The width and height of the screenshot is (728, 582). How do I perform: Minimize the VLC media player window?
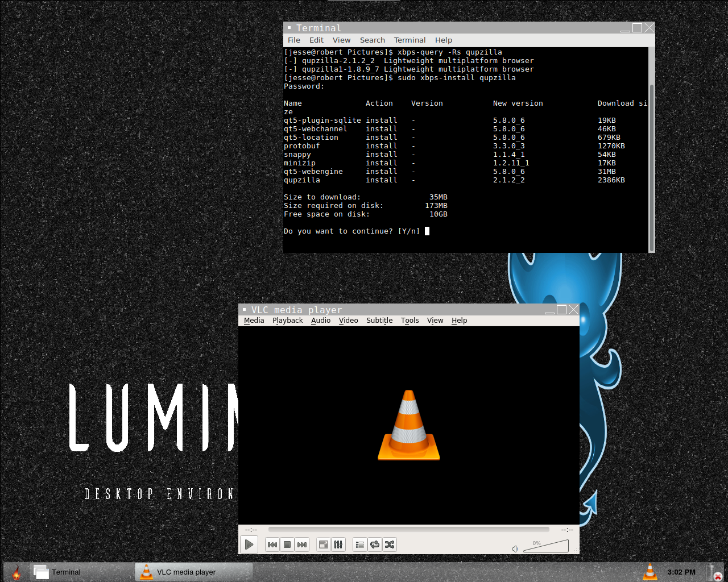pyautogui.click(x=549, y=310)
